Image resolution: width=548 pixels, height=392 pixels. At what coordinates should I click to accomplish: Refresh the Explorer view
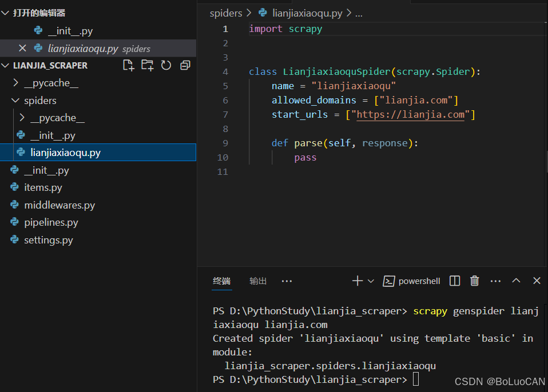click(166, 65)
